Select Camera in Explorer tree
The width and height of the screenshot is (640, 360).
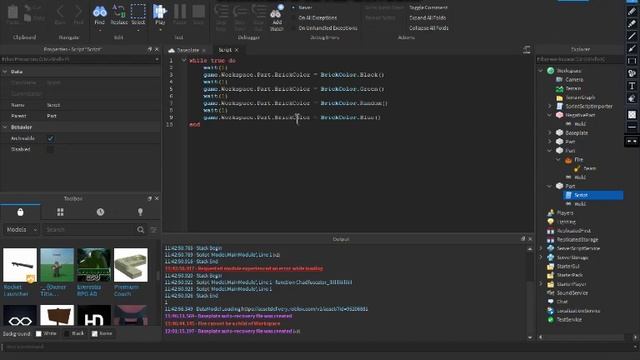pos(574,80)
